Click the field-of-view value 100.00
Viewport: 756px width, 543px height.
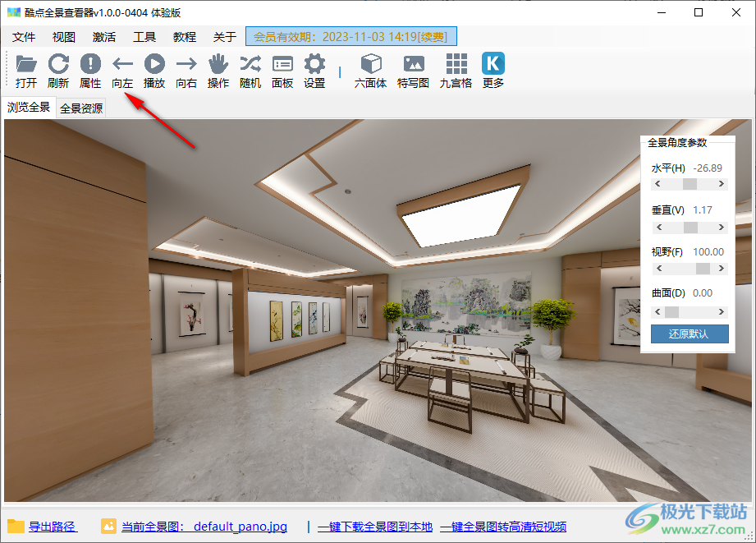click(x=708, y=252)
